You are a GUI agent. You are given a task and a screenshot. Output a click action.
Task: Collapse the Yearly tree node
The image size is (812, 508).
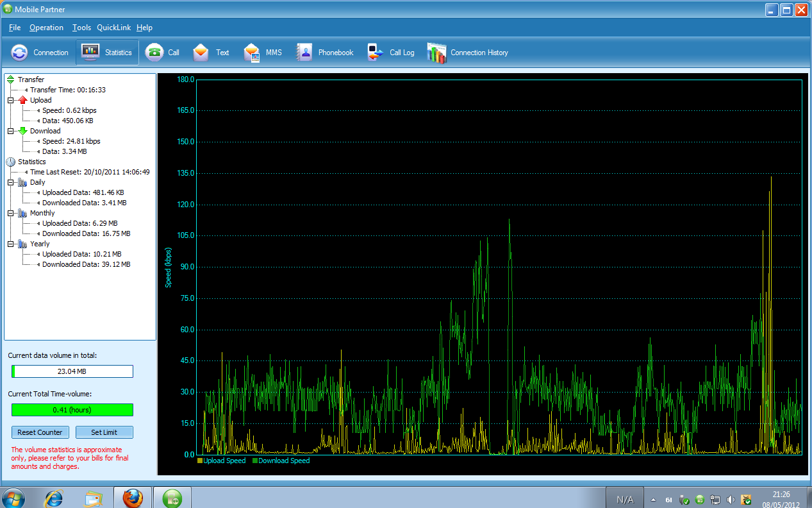tap(10, 244)
